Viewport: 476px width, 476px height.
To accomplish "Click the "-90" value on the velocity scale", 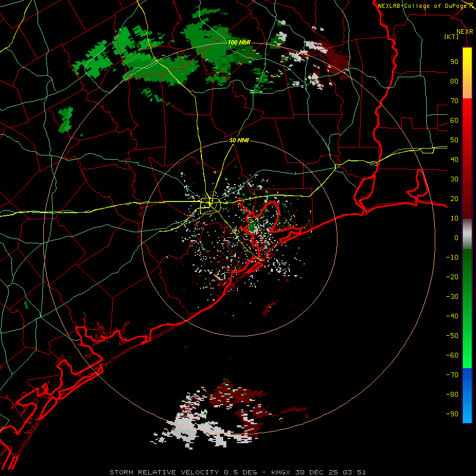I will [452, 414].
